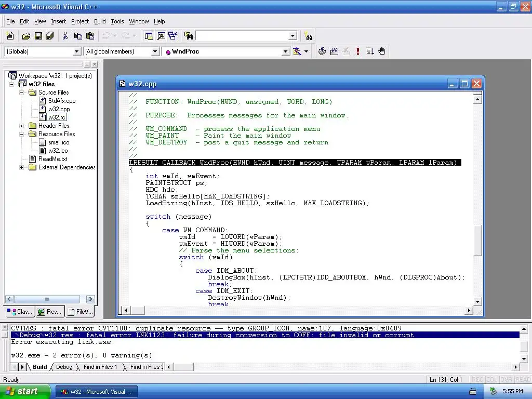Select w32.ico in Resource Files

coord(58,151)
